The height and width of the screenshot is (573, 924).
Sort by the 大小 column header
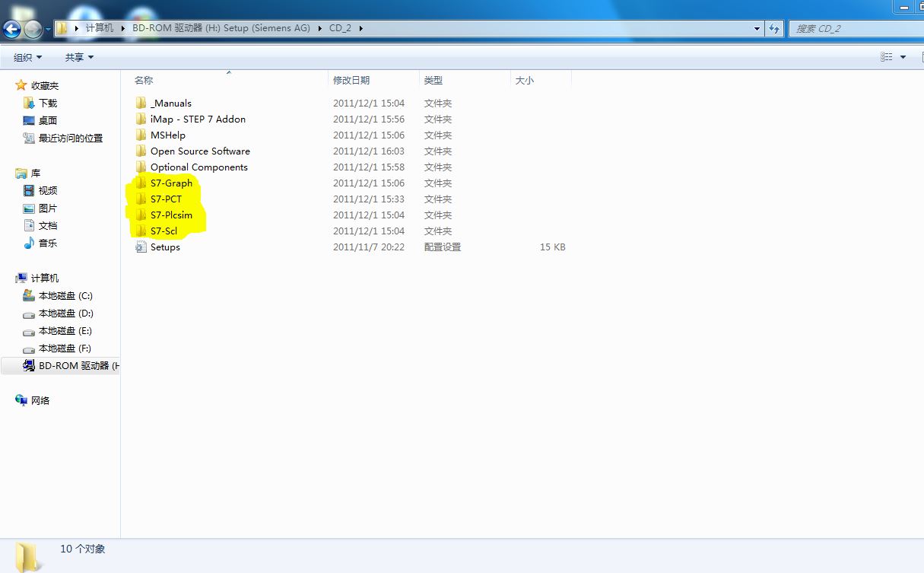[x=541, y=80]
